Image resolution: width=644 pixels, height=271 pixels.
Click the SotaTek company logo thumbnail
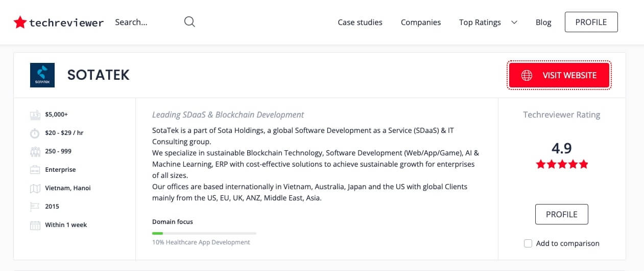tap(42, 75)
